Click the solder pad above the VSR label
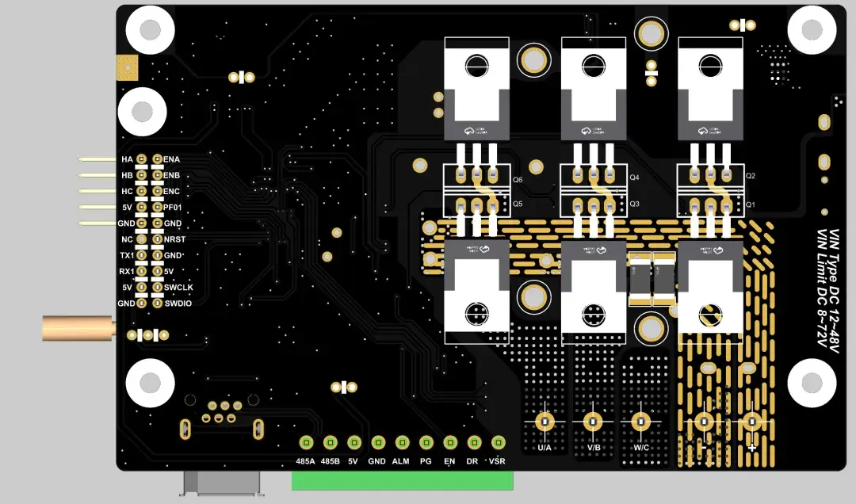The image size is (856, 504). [498, 442]
